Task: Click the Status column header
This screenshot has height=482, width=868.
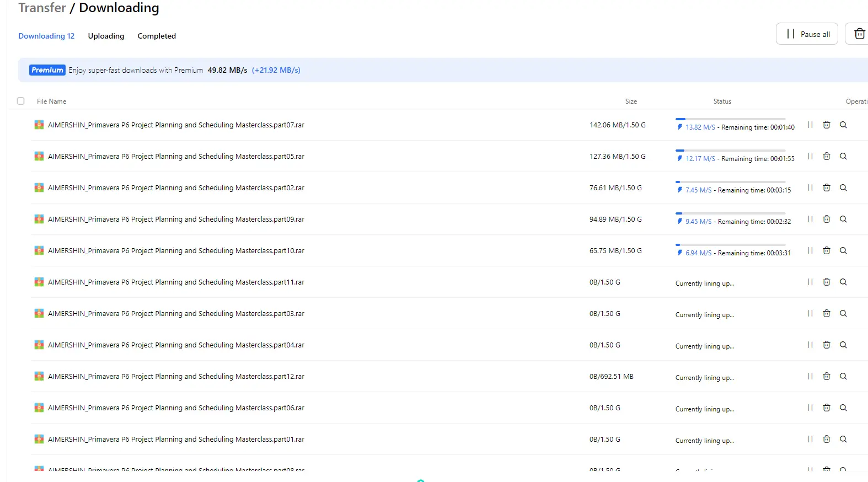Action: click(x=722, y=101)
